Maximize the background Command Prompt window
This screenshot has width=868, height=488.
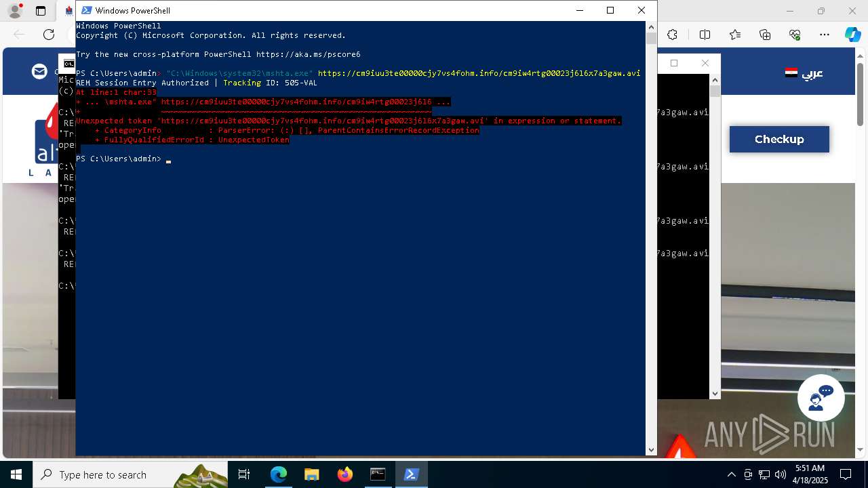tap(674, 63)
